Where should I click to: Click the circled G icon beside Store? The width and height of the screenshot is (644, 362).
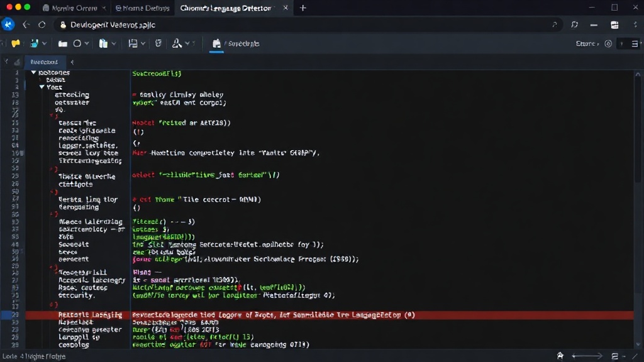pyautogui.click(x=608, y=43)
